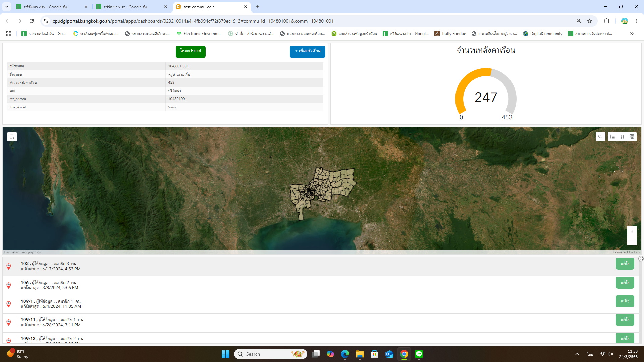Open the browser zoom magnifier in address bar
The width and height of the screenshot is (644, 362).
(579, 21)
